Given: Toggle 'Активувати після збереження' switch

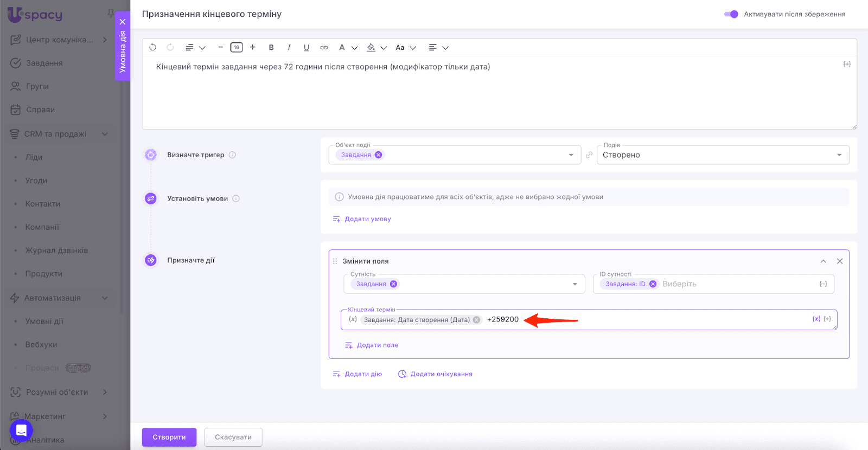Looking at the screenshot, I should (x=731, y=14).
